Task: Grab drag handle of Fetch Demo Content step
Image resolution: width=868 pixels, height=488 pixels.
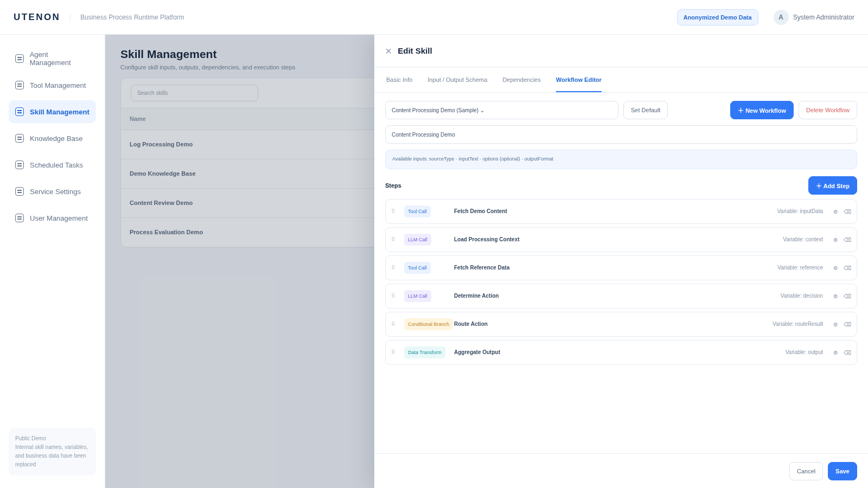Action: 393,211
